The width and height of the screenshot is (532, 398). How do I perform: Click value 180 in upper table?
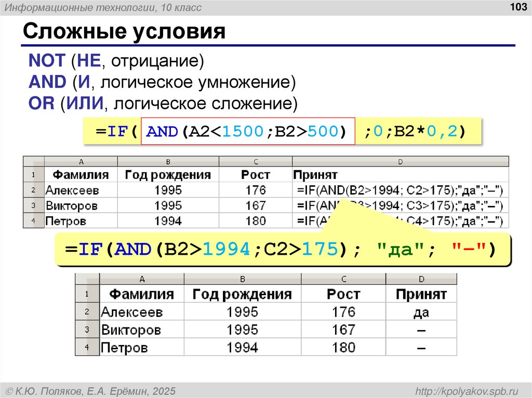tap(256, 221)
